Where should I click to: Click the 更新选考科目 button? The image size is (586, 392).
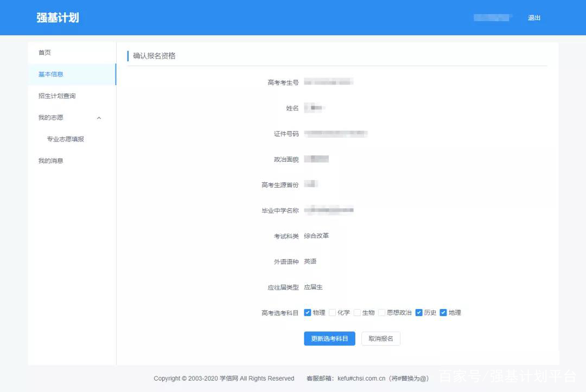[329, 338]
